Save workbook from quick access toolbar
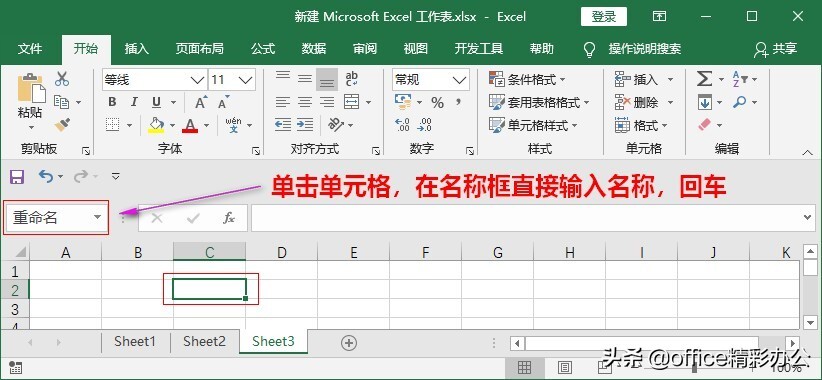 (x=17, y=177)
